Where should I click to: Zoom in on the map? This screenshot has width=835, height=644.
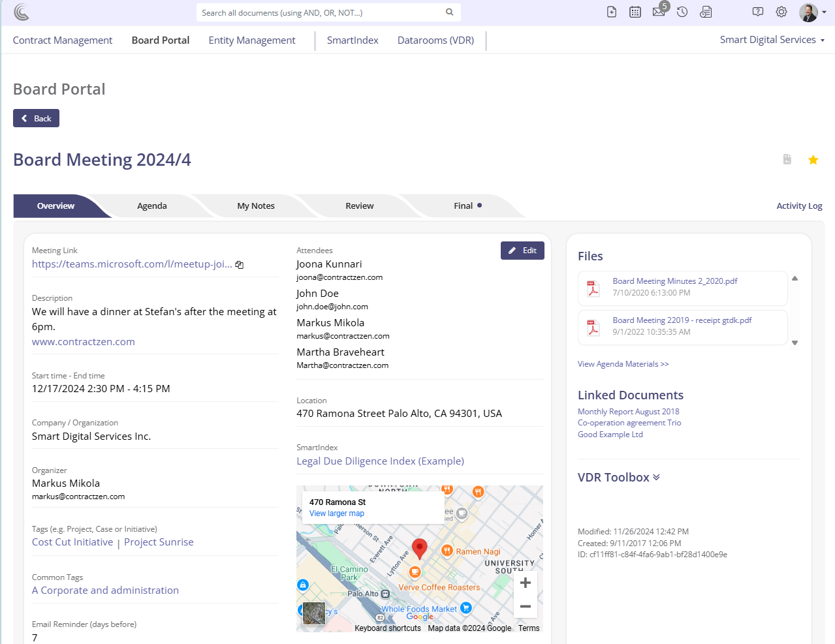pyautogui.click(x=525, y=583)
